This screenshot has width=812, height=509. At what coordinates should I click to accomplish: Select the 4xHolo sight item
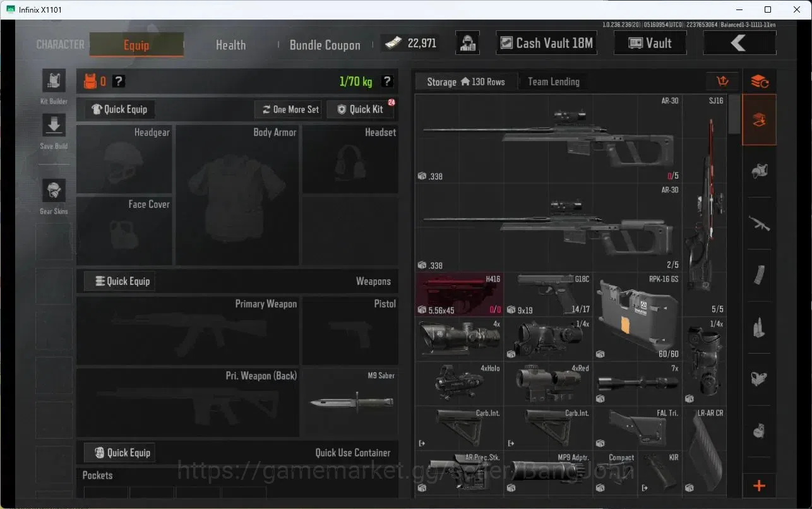(460, 383)
